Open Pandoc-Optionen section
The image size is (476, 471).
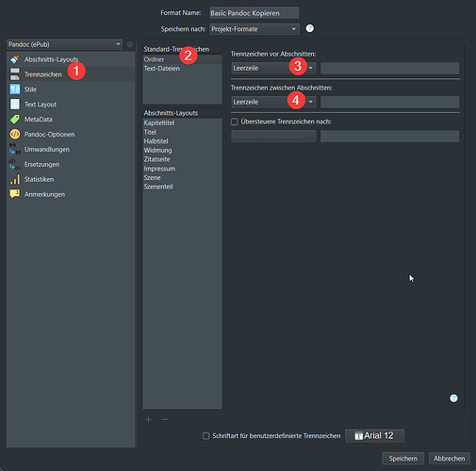click(x=71, y=135)
